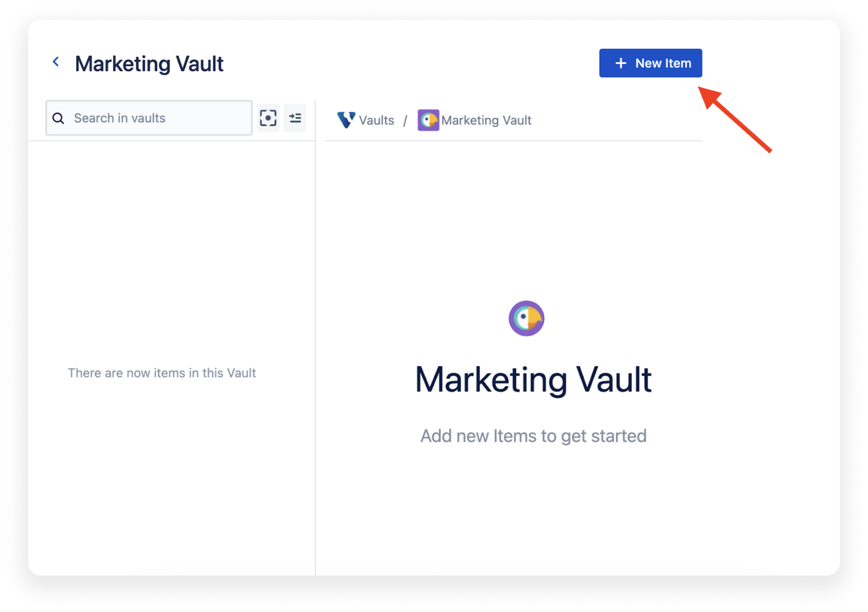
Task: Click the magnifier icon inside search field
Action: [x=58, y=118]
